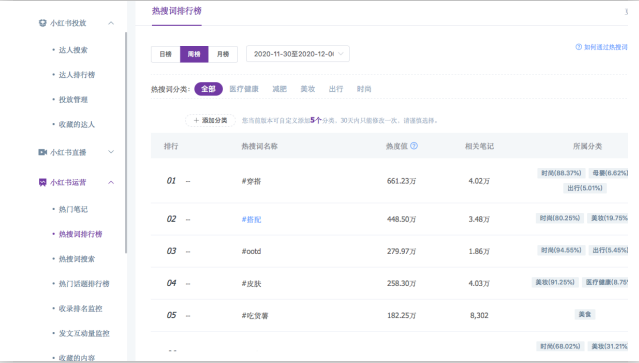The height and width of the screenshot is (363, 639).
Task: Switch to the 月榜 monthly ranking
Action: pyautogui.click(x=223, y=54)
